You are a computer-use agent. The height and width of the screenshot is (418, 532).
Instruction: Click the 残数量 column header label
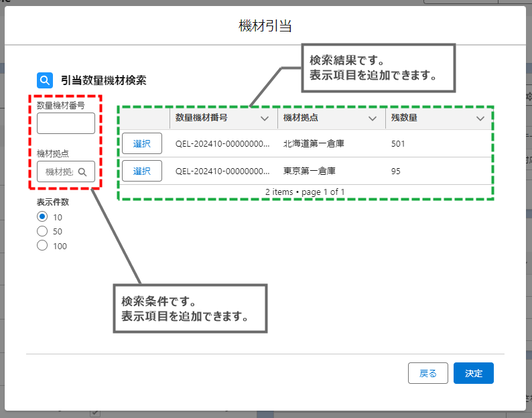pyautogui.click(x=404, y=118)
